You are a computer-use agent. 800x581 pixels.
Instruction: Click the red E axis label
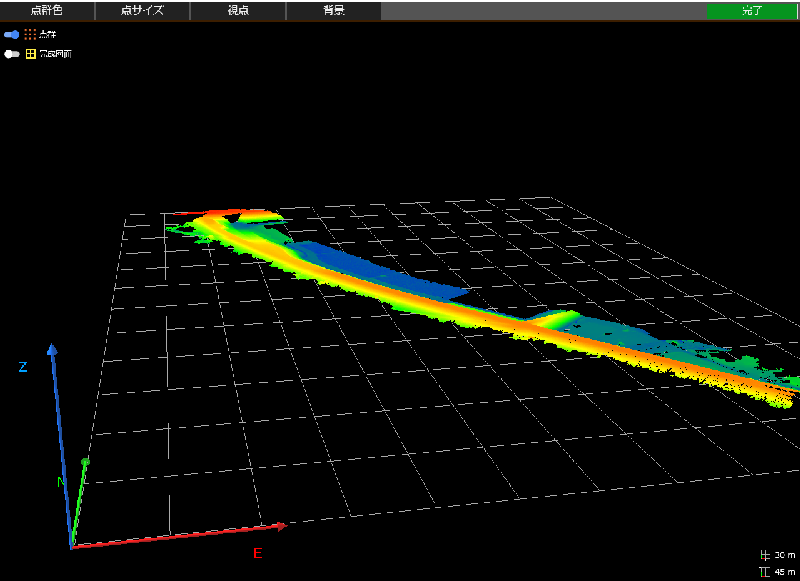257,553
